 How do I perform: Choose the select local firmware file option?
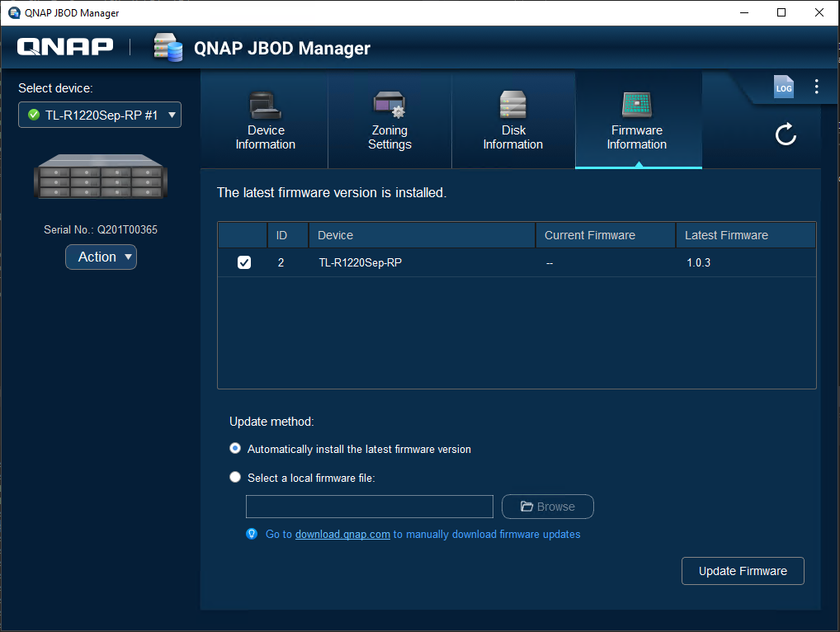pyautogui.click(x=236, y=478)
